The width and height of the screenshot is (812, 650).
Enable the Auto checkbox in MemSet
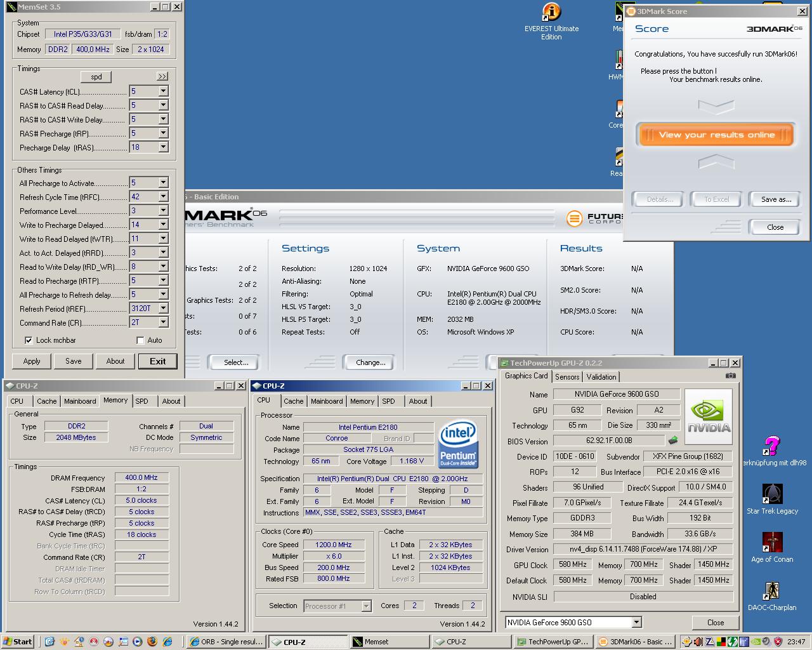[140, 340]
